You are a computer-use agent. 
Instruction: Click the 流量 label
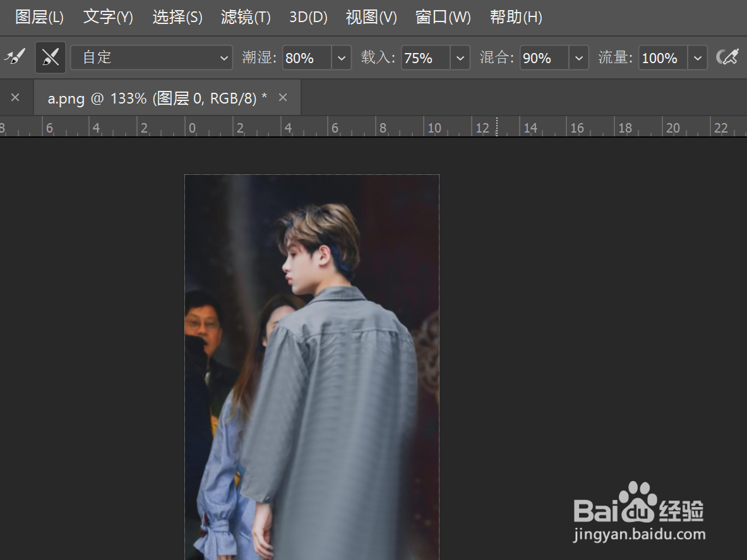click(615, 57)
